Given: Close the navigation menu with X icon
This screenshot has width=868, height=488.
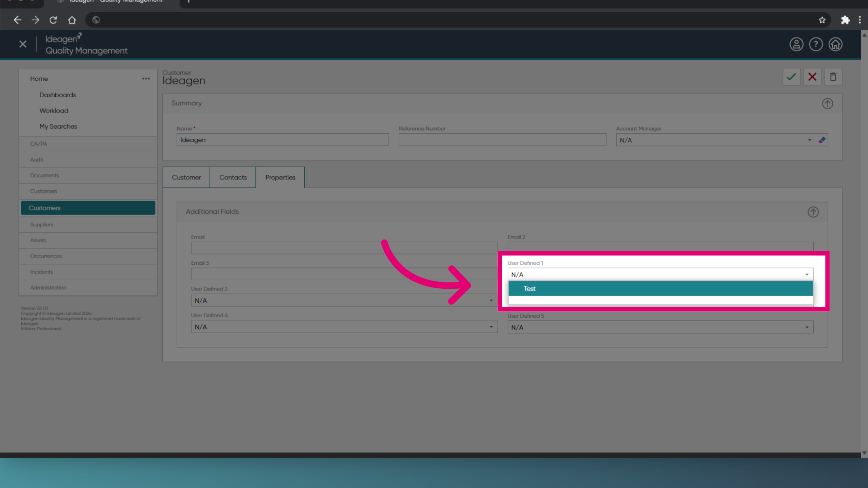Looking at the screenshot, I should (23, 44).
